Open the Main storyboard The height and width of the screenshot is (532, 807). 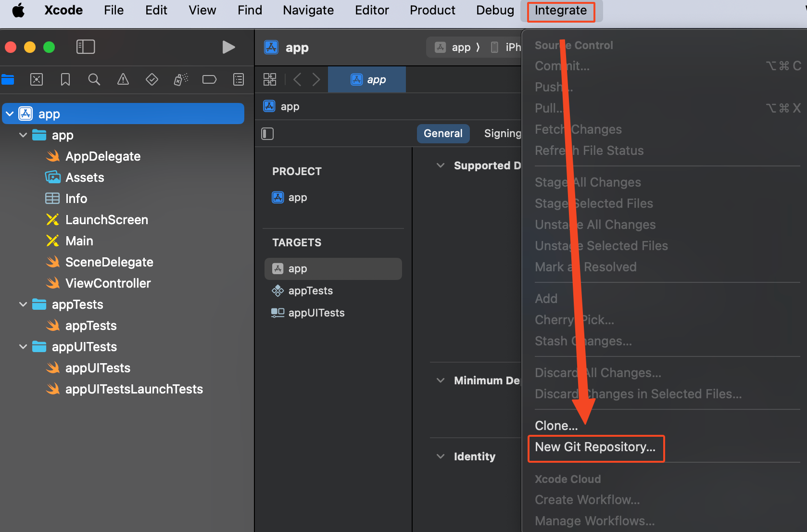coord(79,241)
